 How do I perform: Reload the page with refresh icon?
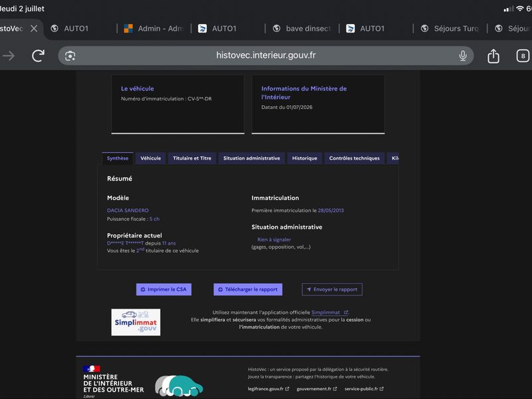[x=38, y=56]
